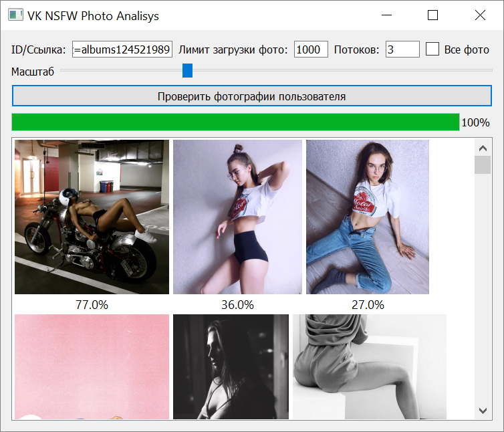504x432 pixels.
Task: Open the dark black-and-white middle thumbnail
Action: pos(231,366)
